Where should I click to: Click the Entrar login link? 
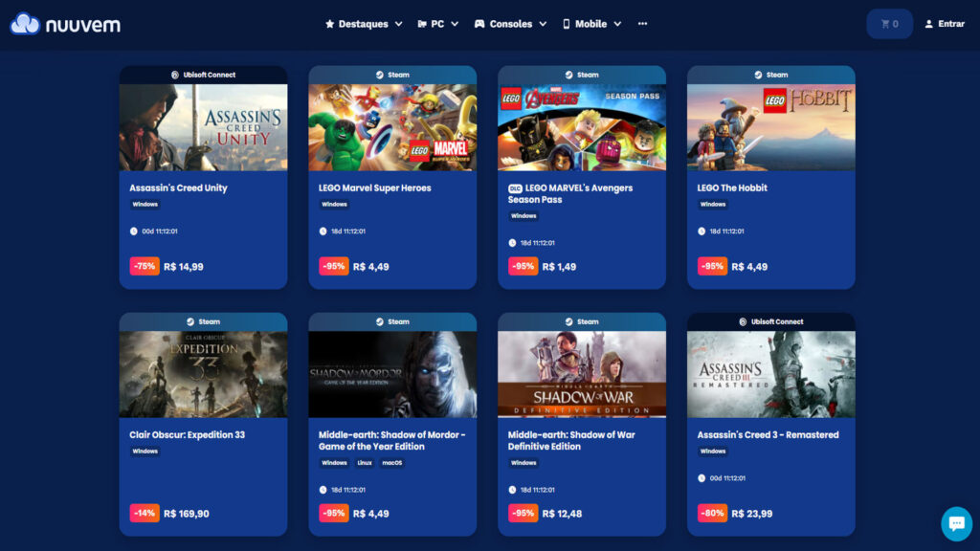coord(951,24)
